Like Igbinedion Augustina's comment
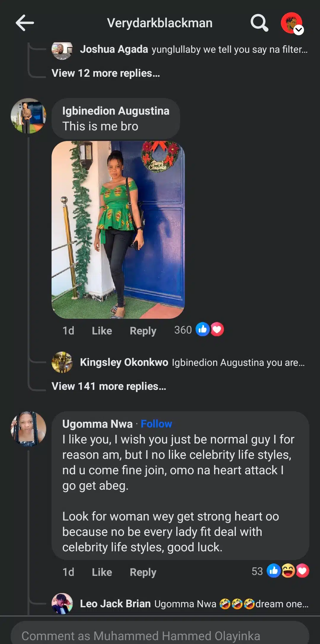320x644 pixels. click(102, 331)
